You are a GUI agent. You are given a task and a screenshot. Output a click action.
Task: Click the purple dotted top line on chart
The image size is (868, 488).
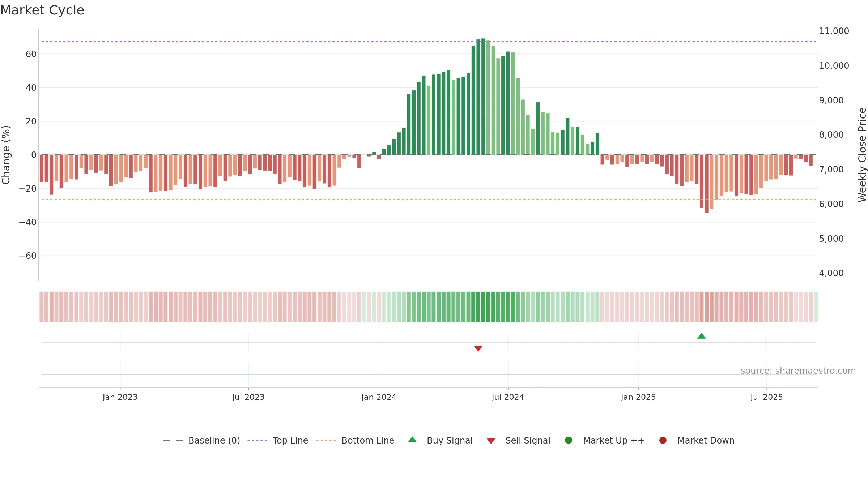429,42
